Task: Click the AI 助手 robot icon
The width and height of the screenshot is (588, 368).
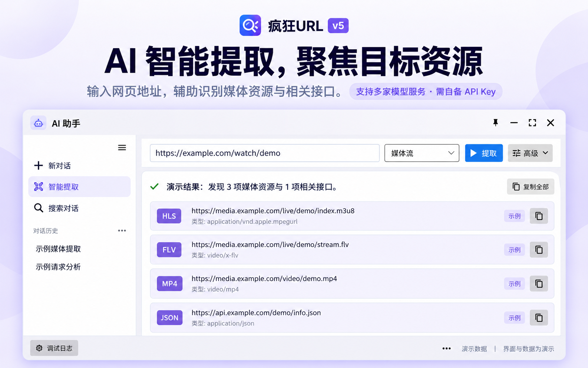Action: [x=39, y=123]
